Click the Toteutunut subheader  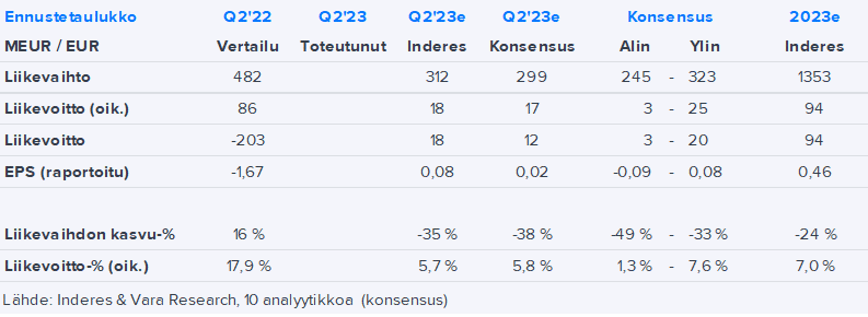pos(343,46)
